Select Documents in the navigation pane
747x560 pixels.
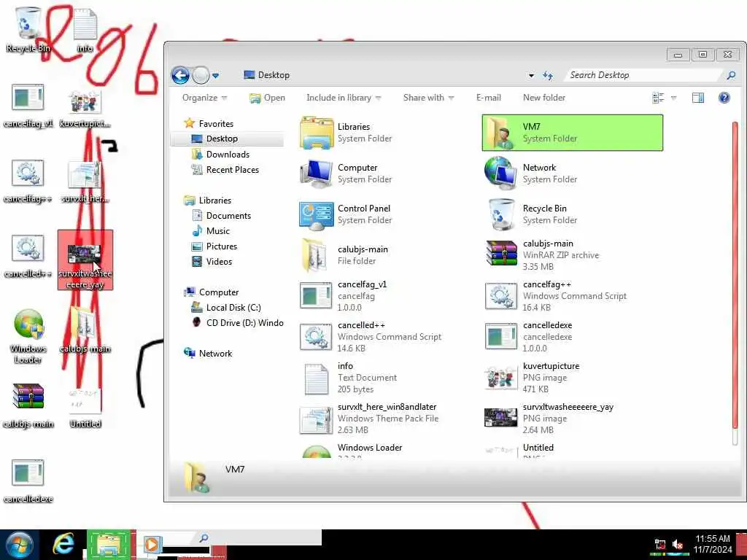tap(221, 216)
